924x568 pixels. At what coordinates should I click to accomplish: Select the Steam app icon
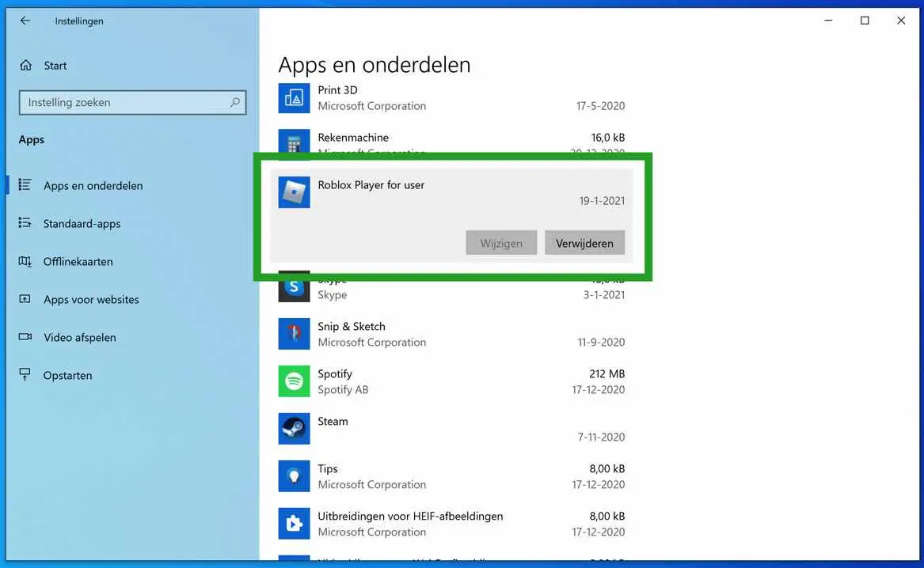pos(294,429)
